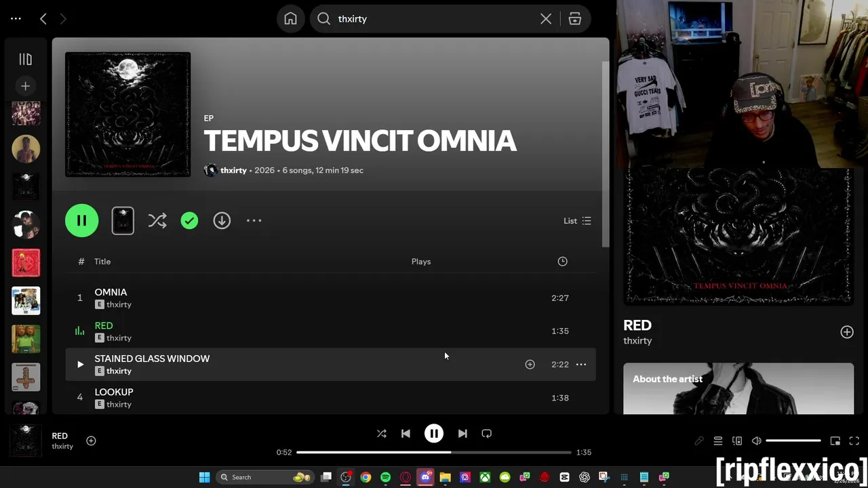
Task: Connect to a device icon
Action: (x=737, y=441)
